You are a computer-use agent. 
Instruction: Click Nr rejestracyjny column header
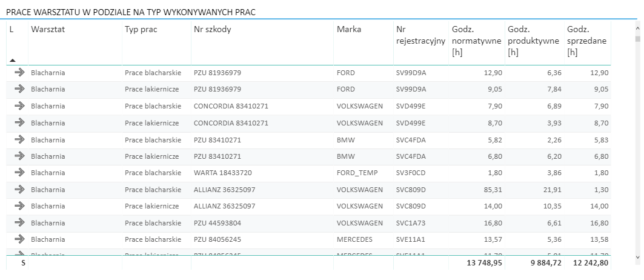420,35
